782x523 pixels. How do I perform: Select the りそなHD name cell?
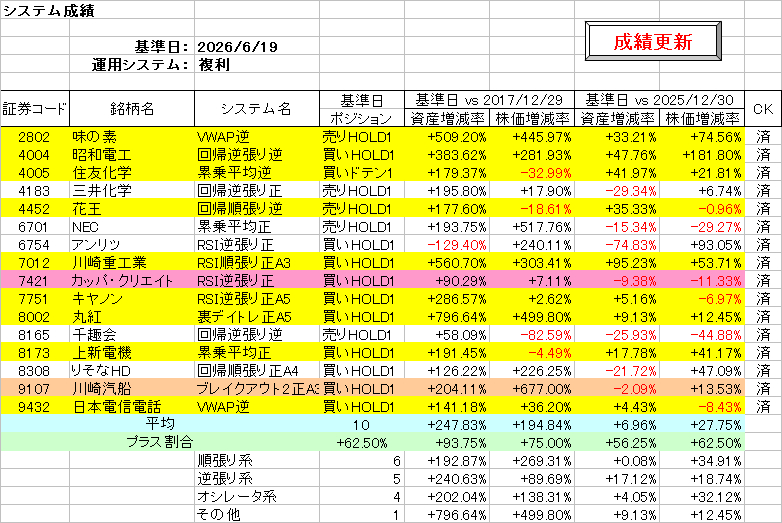[x=132, y=370]
